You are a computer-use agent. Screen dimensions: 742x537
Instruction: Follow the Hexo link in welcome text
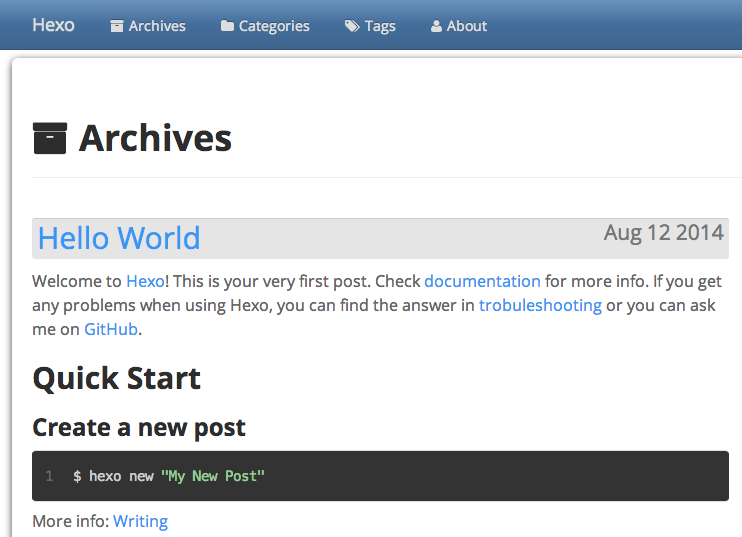click(x=145, y=282)
